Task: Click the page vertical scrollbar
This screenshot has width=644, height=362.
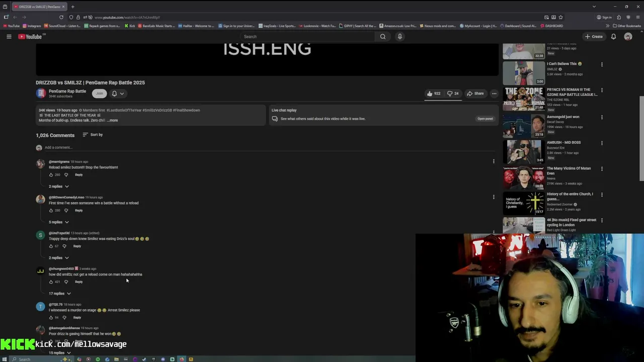Action: pyautogui.click(x=641, y=138)
